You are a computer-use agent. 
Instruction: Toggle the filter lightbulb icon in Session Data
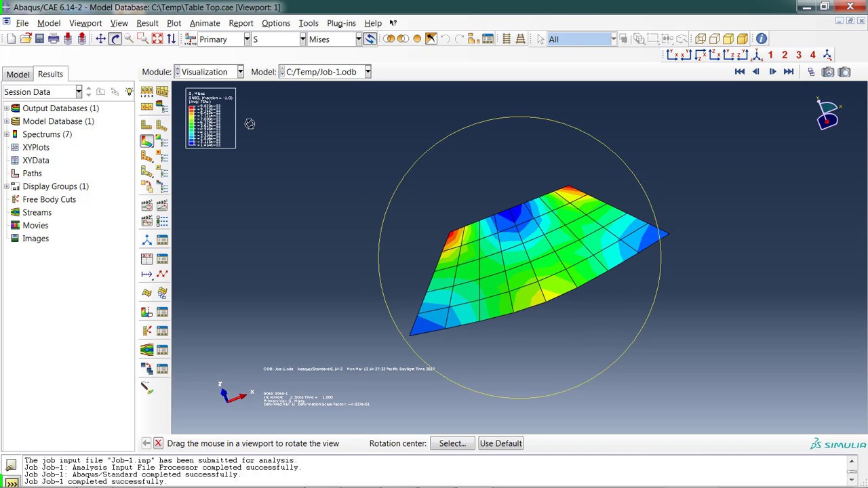pos(129,91)
